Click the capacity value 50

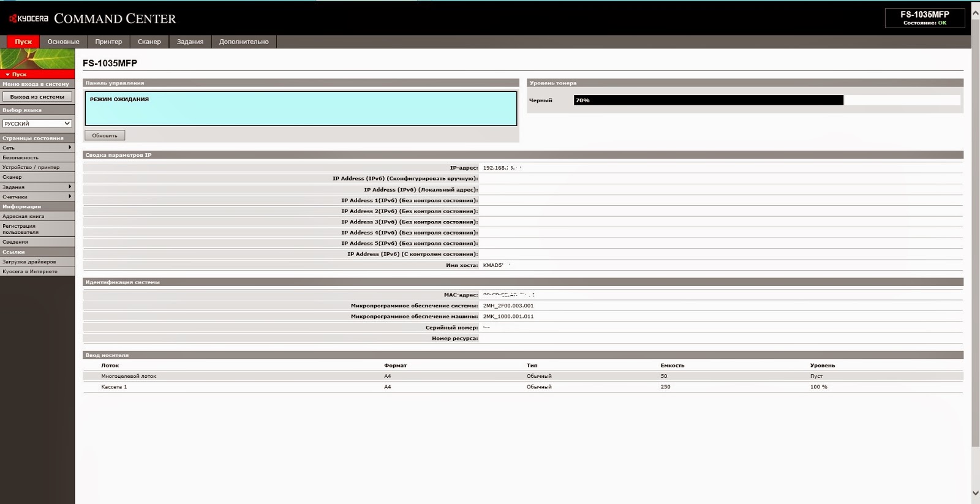663,376
